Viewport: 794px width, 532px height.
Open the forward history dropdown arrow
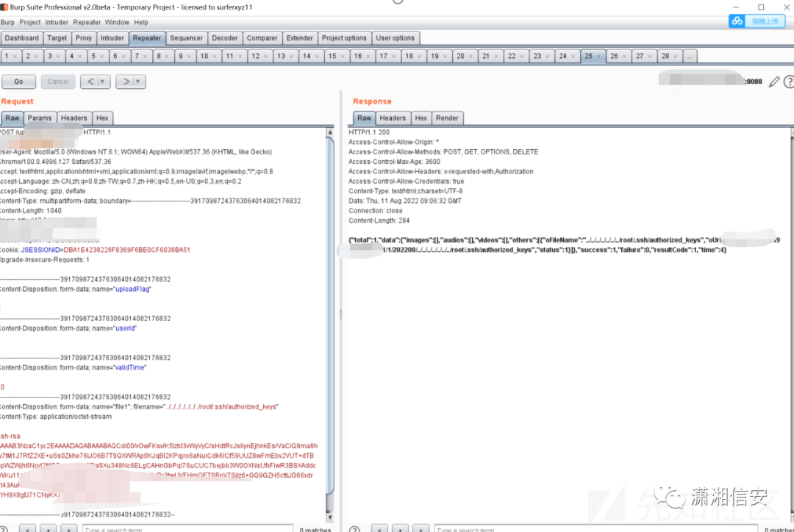(x=138, y=82)
